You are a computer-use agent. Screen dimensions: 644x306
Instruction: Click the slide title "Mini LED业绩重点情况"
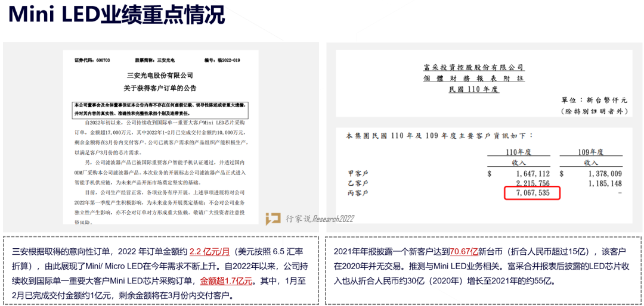(x=117, y=15)
